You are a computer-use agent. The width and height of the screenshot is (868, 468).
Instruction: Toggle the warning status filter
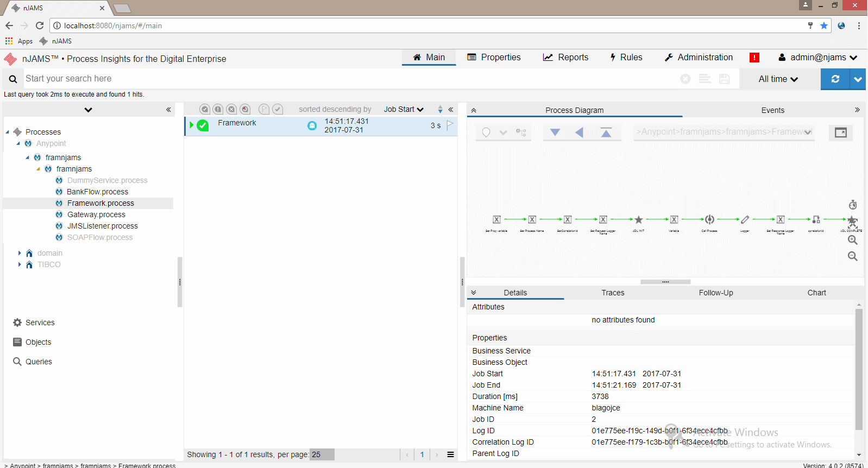(x=218, y=109)
